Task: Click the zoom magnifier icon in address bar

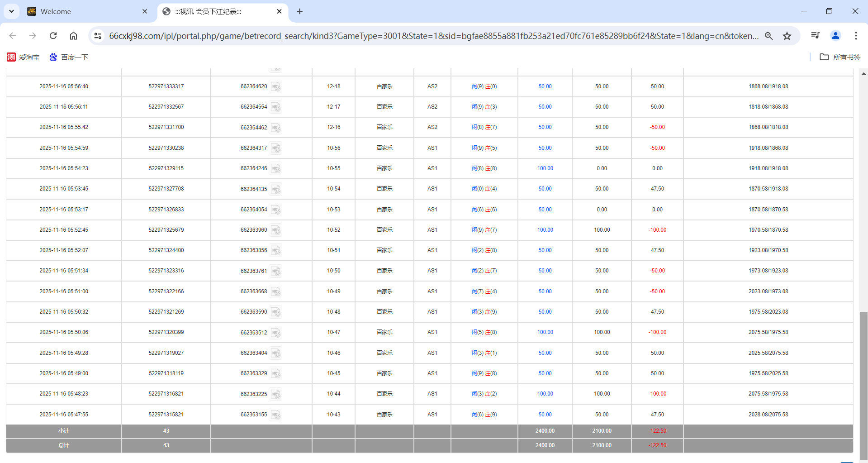Action: [768, 36]
